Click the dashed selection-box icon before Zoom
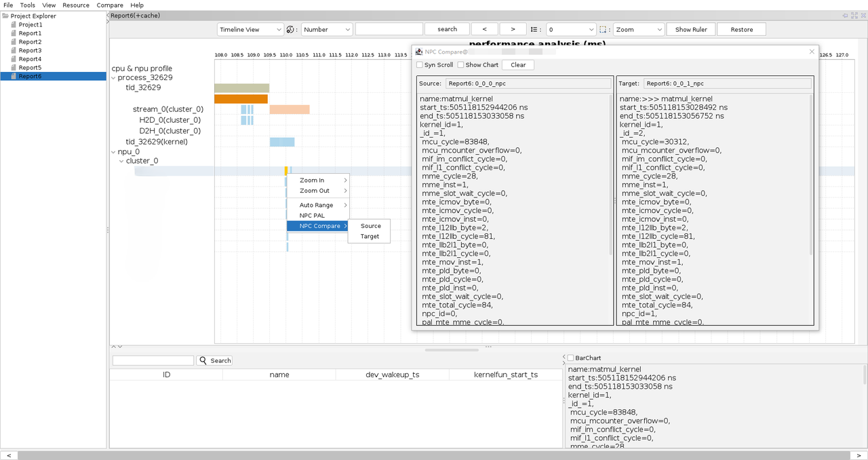Viewport: 868px width, 460px height. (x=603, y=30)
